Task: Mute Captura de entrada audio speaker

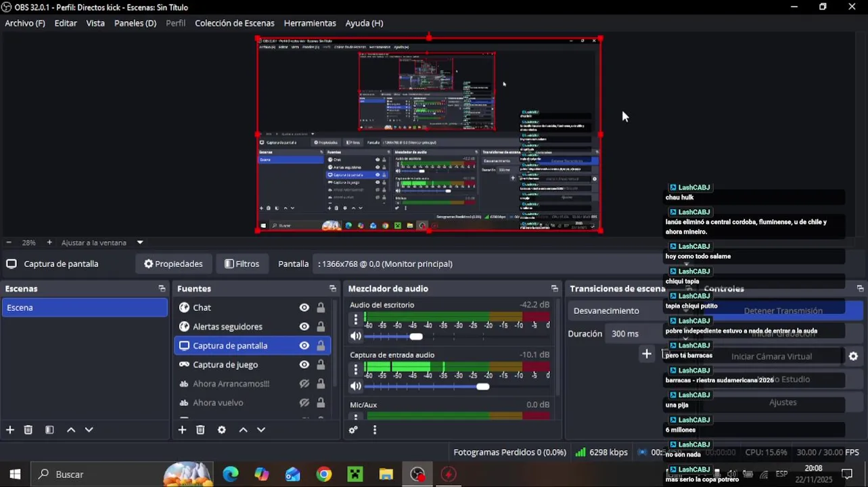Action: pyautogui.click(x=356, y=386)
